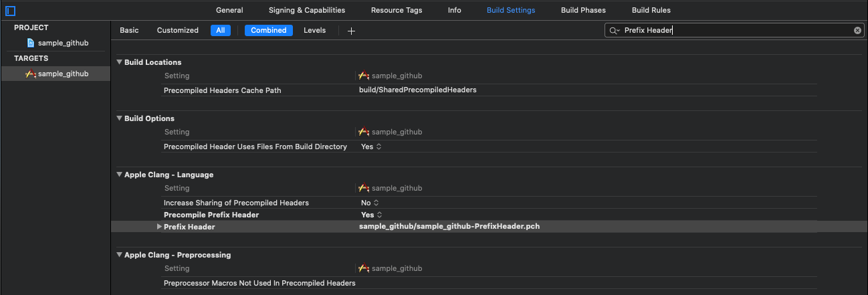Go to the Info tab
This screenshot has height=295, width=868.
(x=455, y=10)
